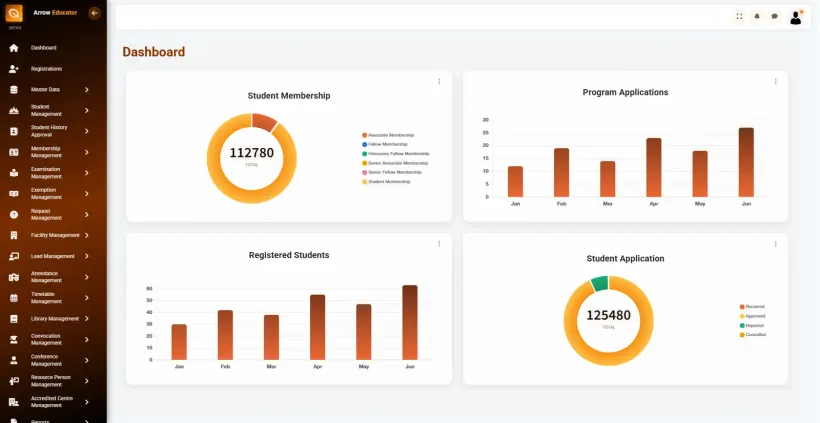Click the Student Management icon
This screenshot has height=423, width=820.
tap(14, 110)
